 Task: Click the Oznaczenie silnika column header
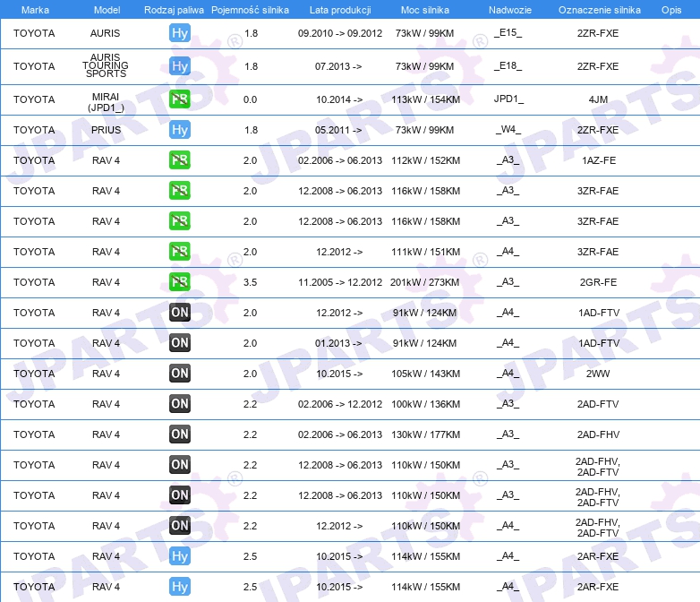[599, 10]
